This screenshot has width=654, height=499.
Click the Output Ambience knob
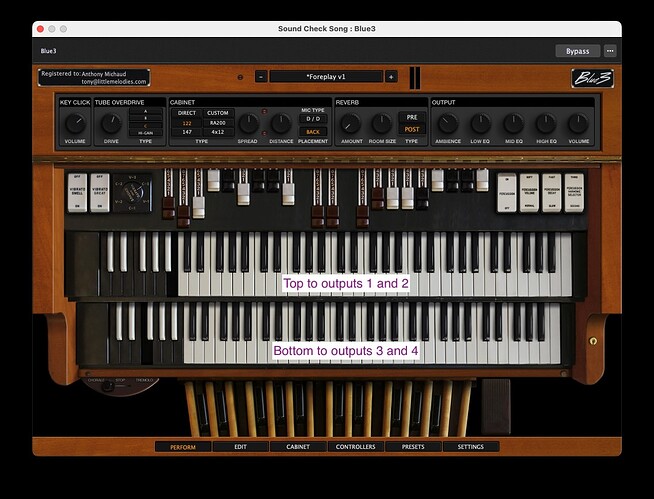pyautogui.click(x=448, y=123)
